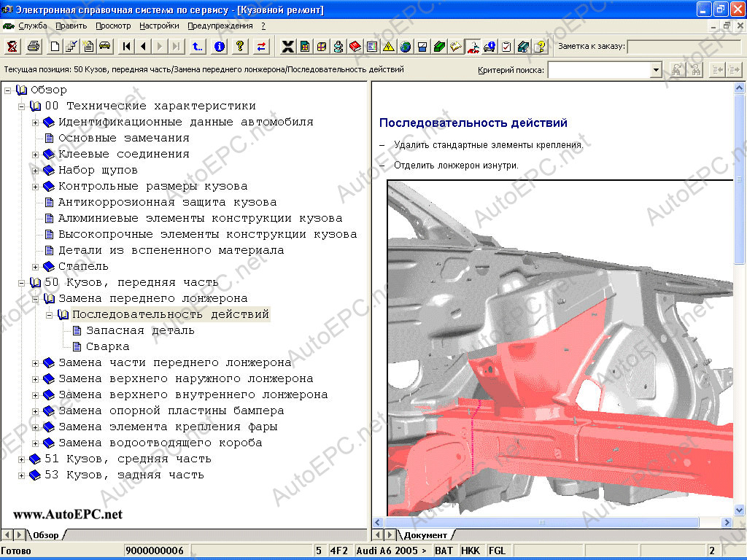Click the yellow question mark help icon

tap(239, 47)
